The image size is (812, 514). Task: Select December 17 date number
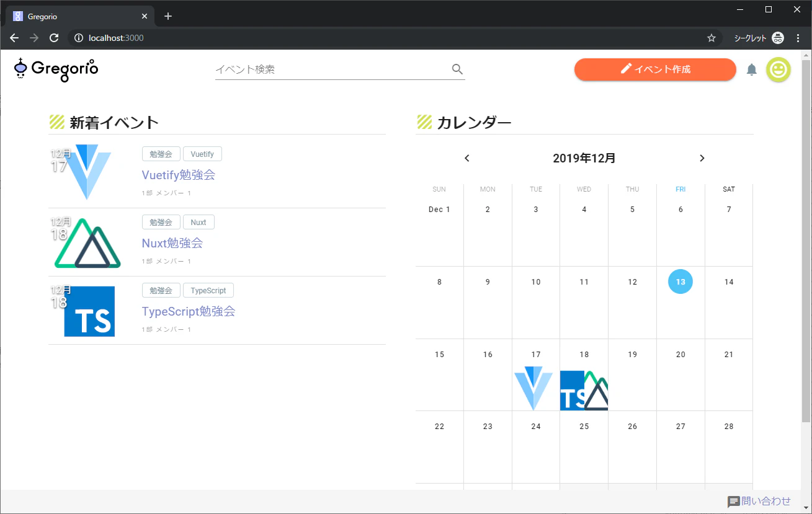(536, 355)
